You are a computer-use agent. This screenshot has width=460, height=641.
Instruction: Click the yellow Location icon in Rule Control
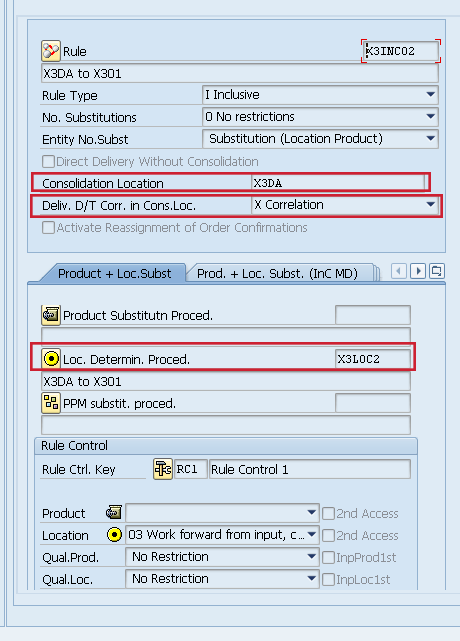pyautogui.click(x=114, y=535)
